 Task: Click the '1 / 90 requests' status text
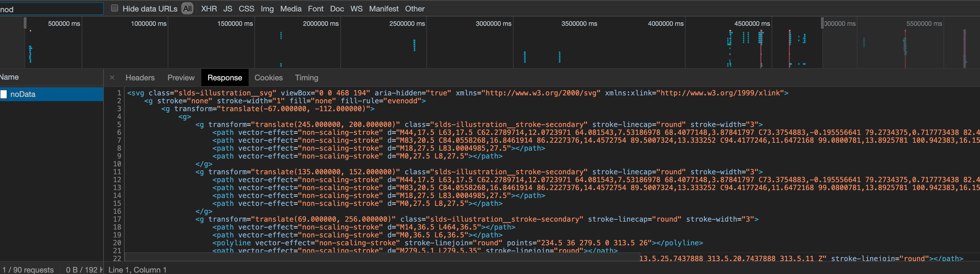coord(28,269)
